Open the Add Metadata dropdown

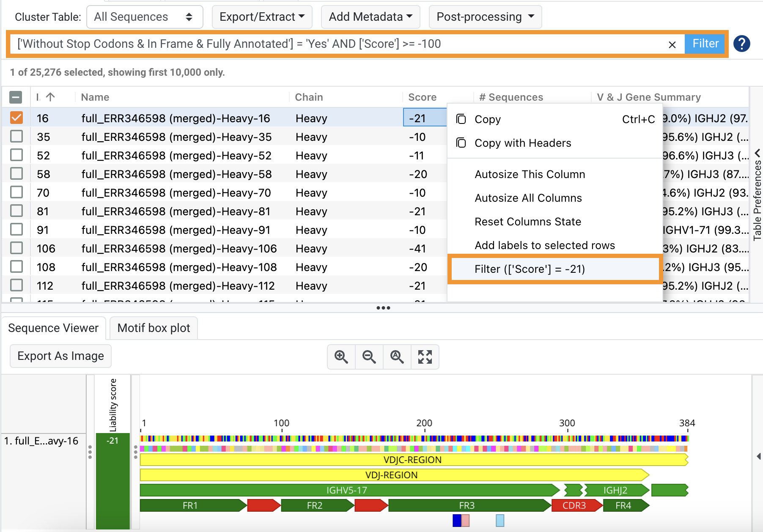coord(371,17)
